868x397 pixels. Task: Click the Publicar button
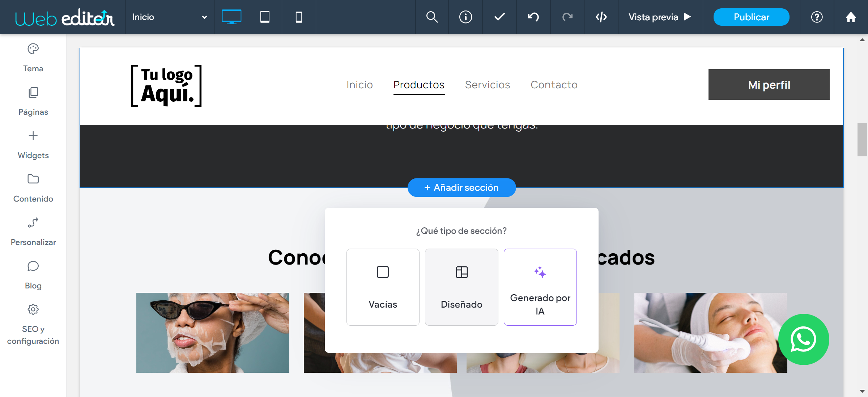coord(751,17)
